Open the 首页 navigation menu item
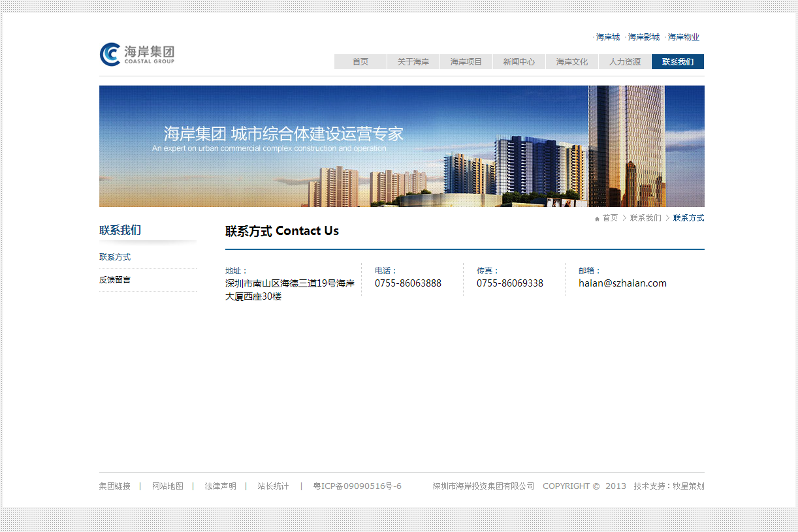The height and width of the screenshot is (532, 798). pyautogui.click(x=360, y=61)
